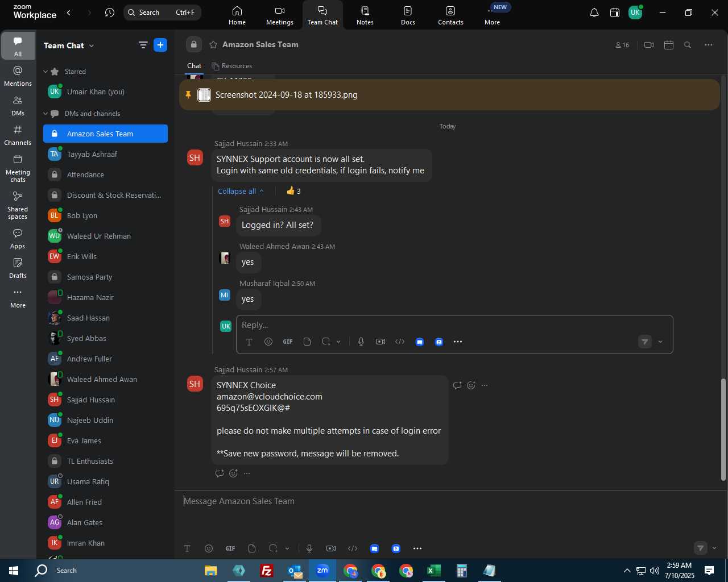This screenshot has height=582, width=728.
Task: Click the blue new chat plus button
Action: point(160,45)
